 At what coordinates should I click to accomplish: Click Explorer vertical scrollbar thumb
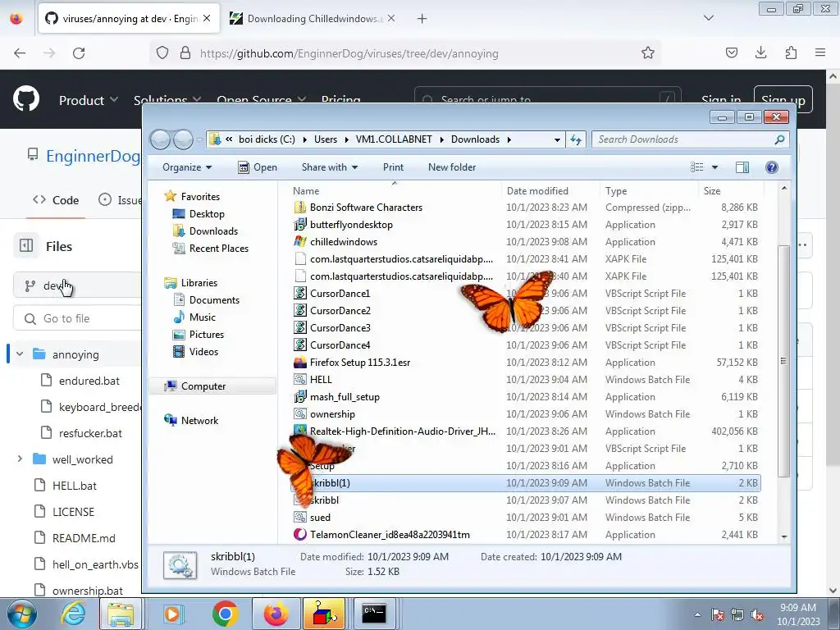pyautogui.click(x=783, y=361)
